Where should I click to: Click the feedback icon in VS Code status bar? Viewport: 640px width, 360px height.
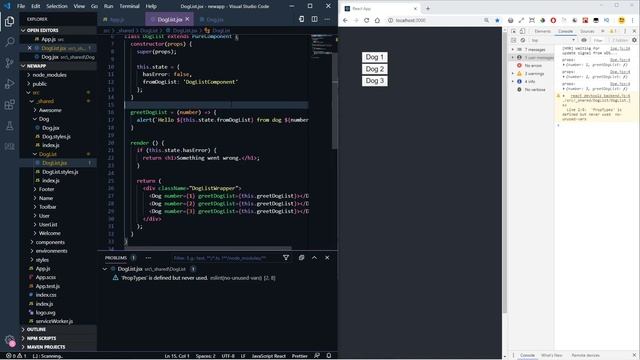click(x=317, y=356)
